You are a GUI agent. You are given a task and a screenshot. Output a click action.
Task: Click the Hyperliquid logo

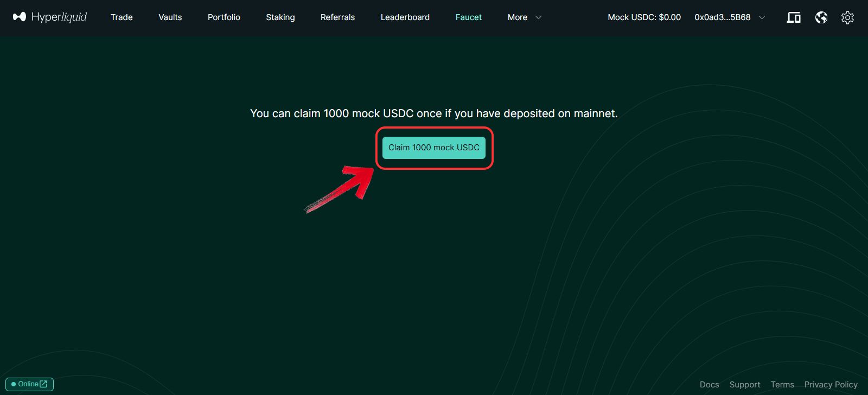point(50,17)
